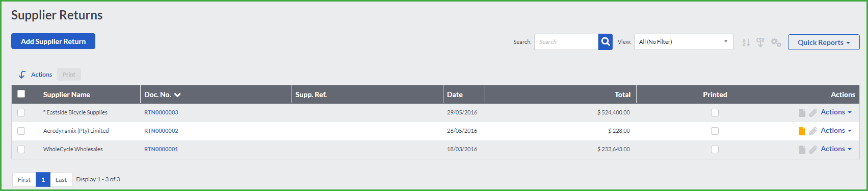The width and height of the screenshot is (868, 191).
Task: Open the grid settings gears icon
Action: 776,42
